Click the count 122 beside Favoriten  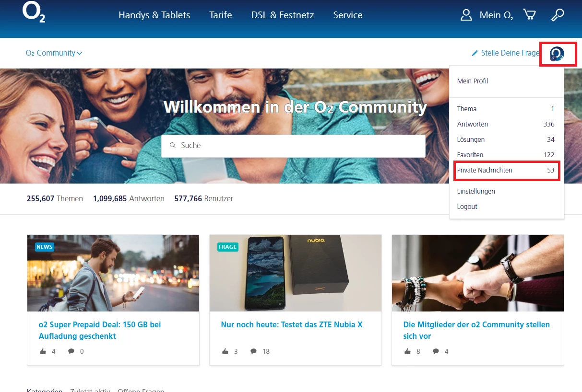click(549, 155)
